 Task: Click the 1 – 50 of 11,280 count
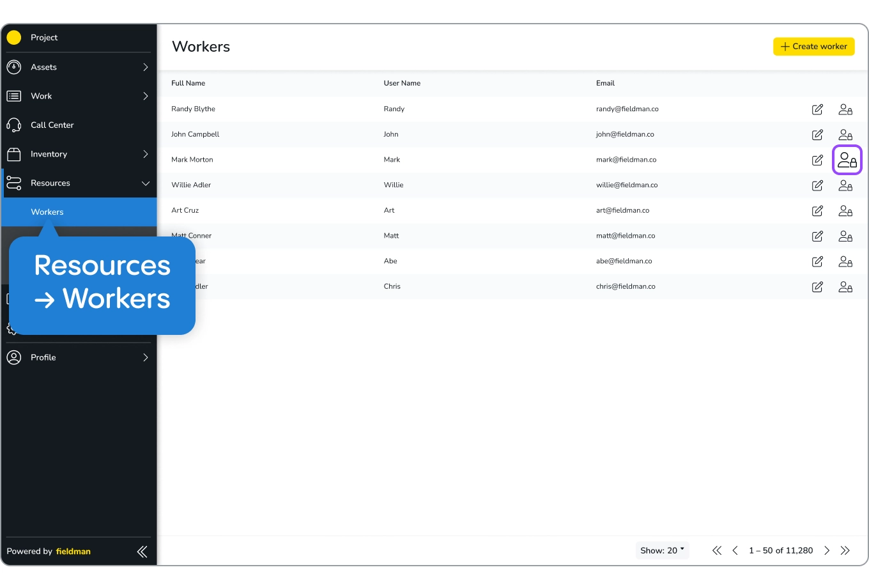(781, 551)
